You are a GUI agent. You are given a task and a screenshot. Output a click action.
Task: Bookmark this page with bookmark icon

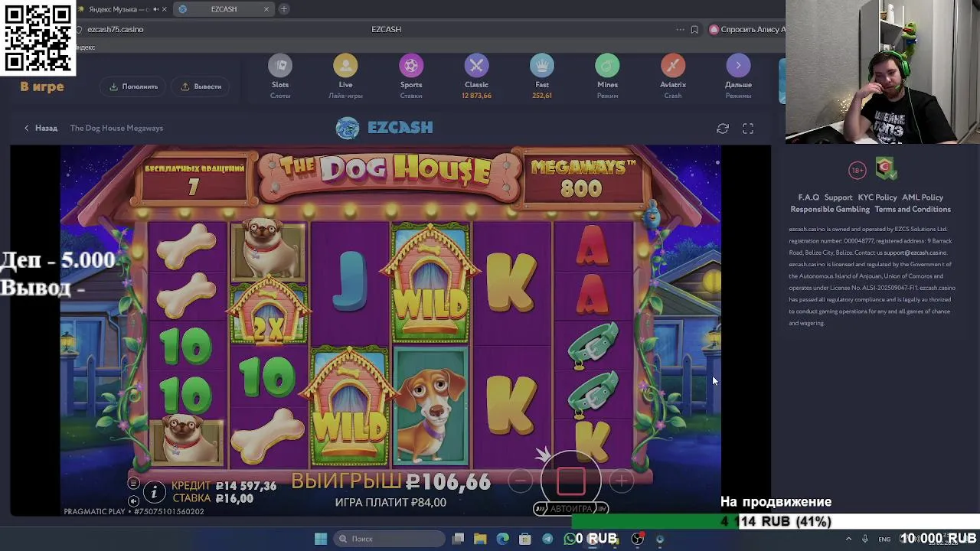(694, 30)
